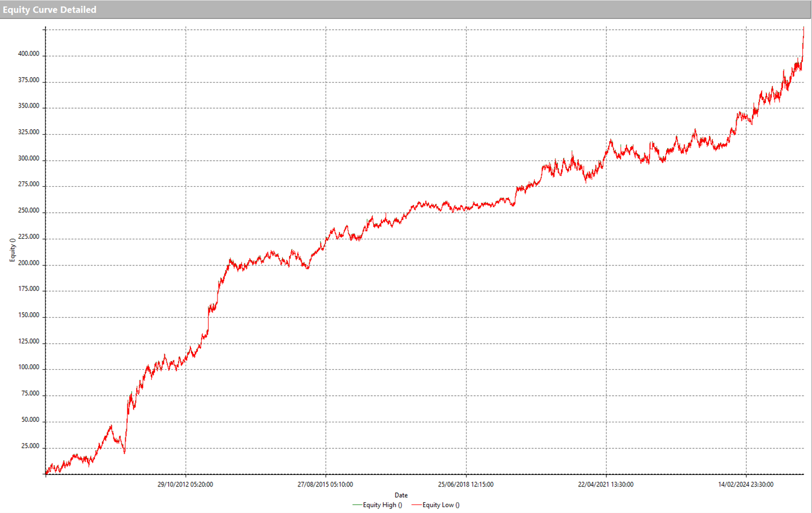Click the 300.000 y-axis label
Viewport: 812px width, 513px height.
coord(28,159)
